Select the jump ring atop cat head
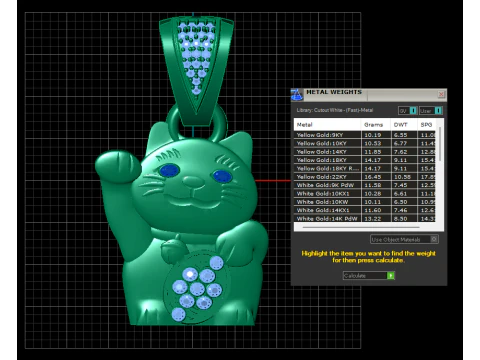This screenshot has width=480, height=360. (220, 125)
